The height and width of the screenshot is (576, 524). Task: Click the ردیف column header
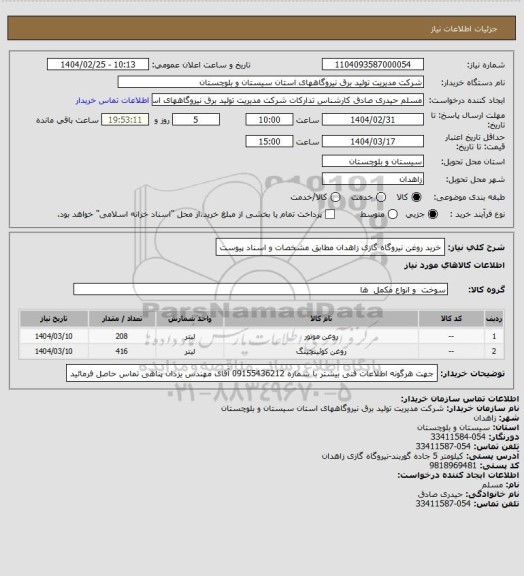pyautogui.click(x=494, y=319)
